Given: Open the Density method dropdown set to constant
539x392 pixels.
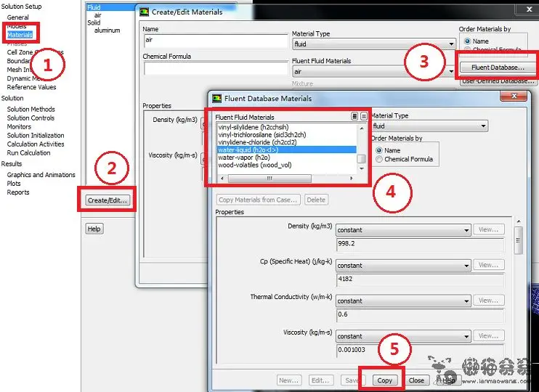Looking at the screenshot, I should click(403, 230).
